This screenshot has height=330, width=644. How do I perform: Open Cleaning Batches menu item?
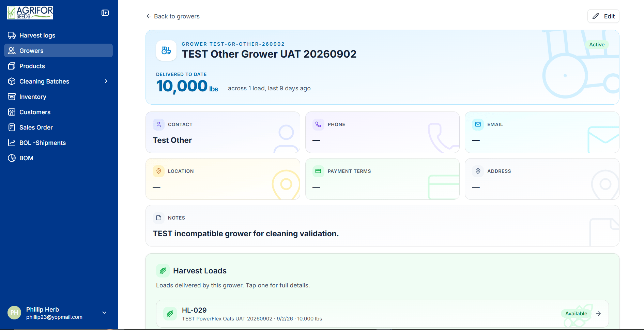tap(58, 81)
